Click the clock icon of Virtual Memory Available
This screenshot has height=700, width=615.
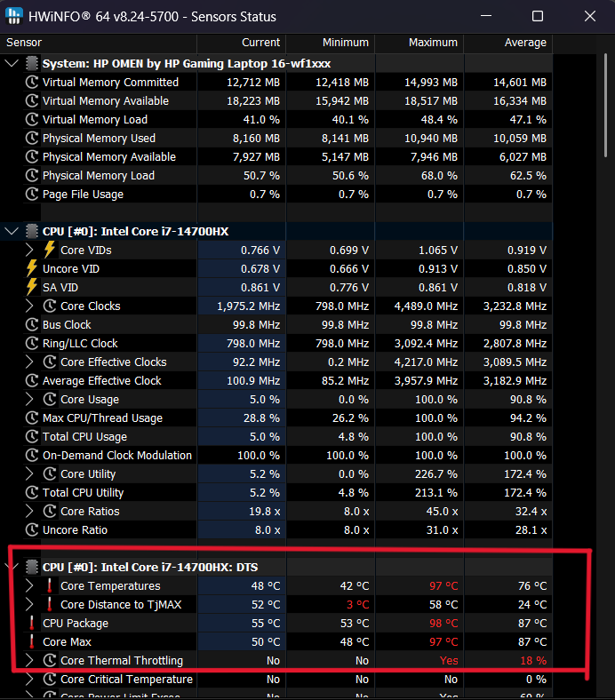[x=32, y=101]
